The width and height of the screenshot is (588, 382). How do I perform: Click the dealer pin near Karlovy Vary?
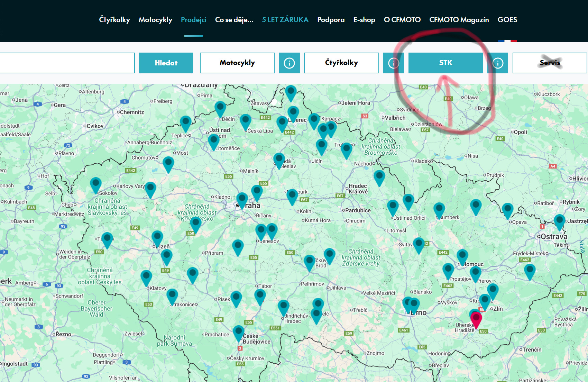[150, 189]
